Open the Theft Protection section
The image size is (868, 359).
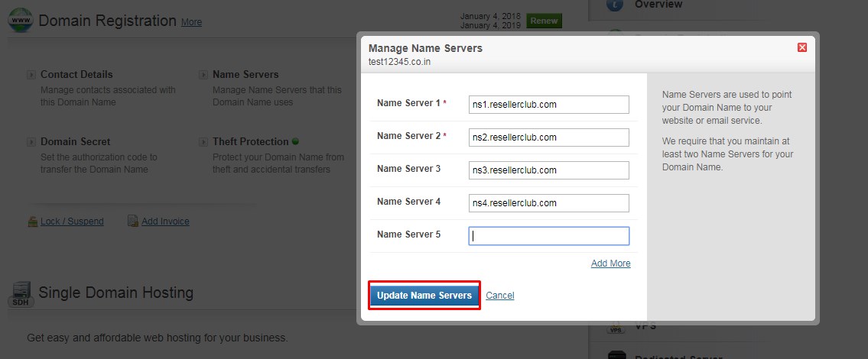tap(251, 141)
